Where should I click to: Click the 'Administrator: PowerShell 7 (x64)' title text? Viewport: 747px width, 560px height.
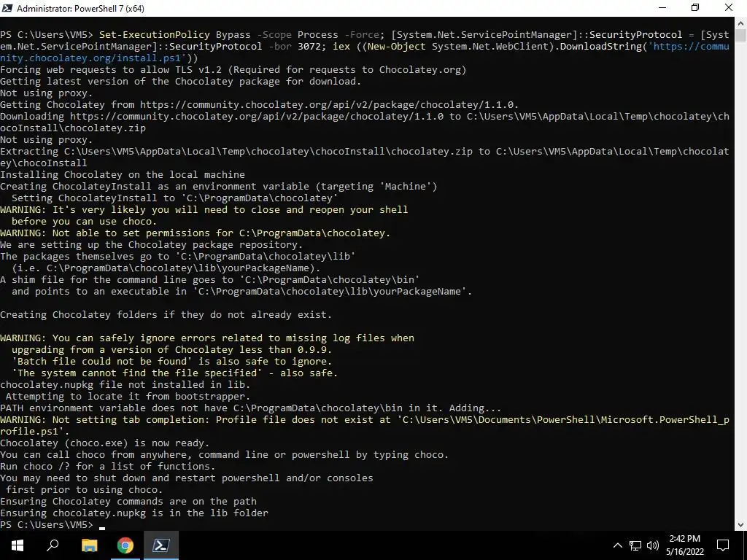(80, 9)
